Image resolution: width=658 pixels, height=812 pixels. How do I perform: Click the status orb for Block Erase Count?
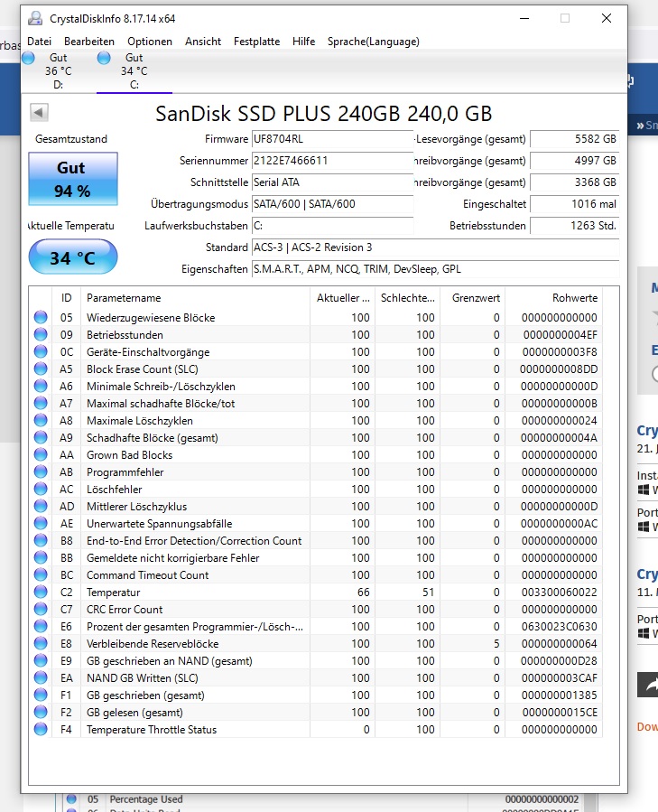click(x=41, y=369)
